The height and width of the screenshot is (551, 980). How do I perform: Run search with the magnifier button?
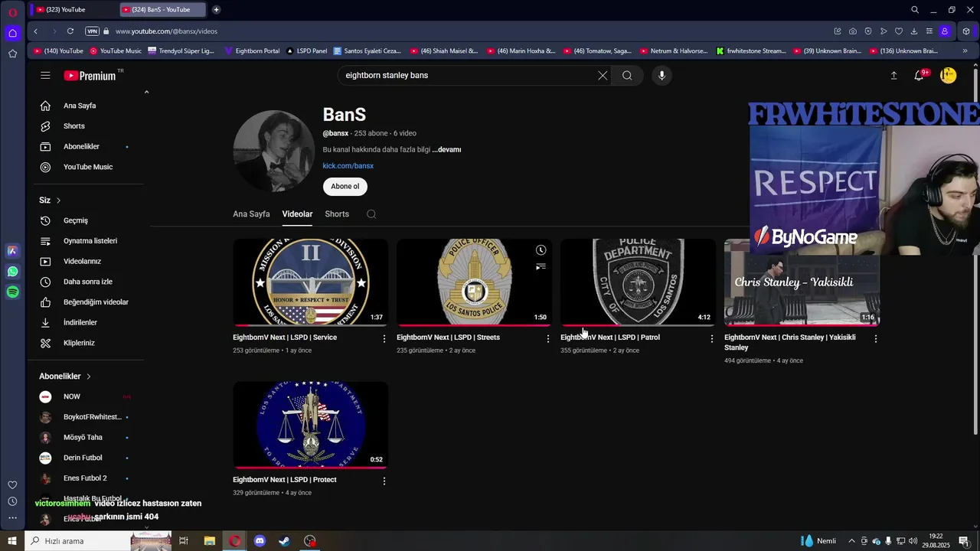click(x=627, y=75)
